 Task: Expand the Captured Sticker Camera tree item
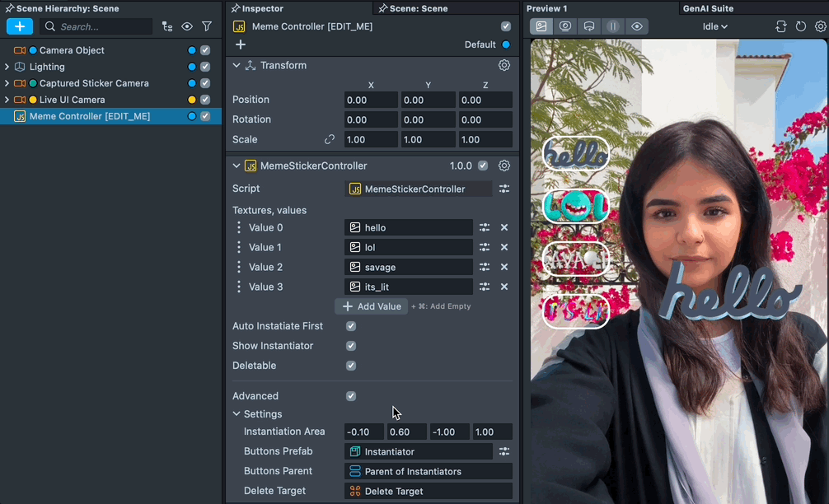tap(7, 83)
